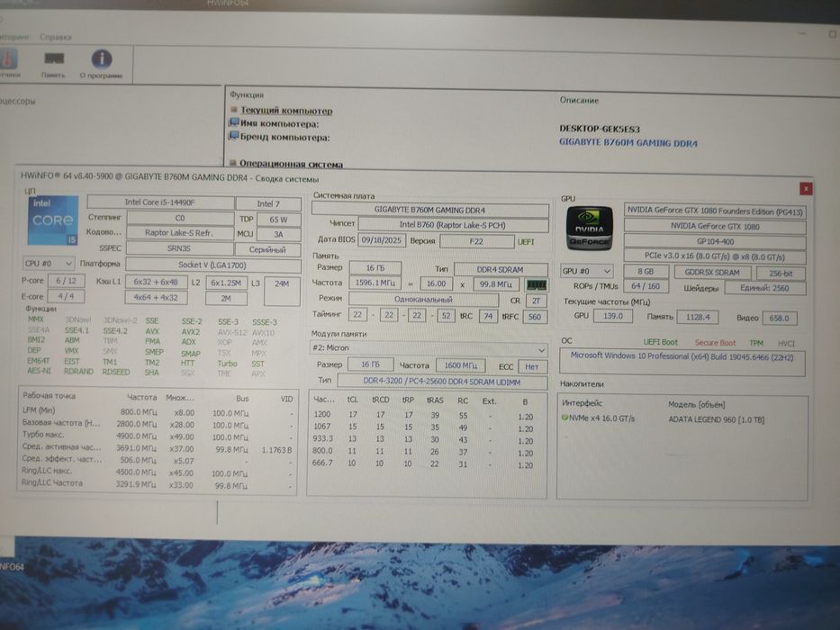Click the L3 cache 24M box

coord(282,291)
